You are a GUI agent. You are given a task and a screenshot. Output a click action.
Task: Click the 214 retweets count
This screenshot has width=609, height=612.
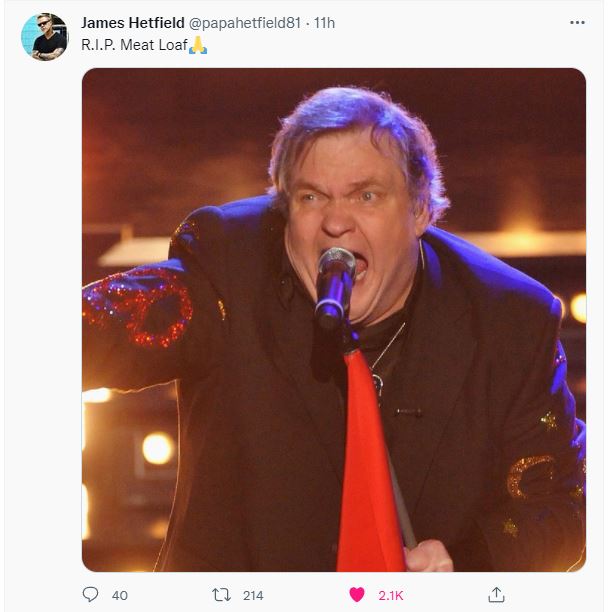click(x=253, y=595)
